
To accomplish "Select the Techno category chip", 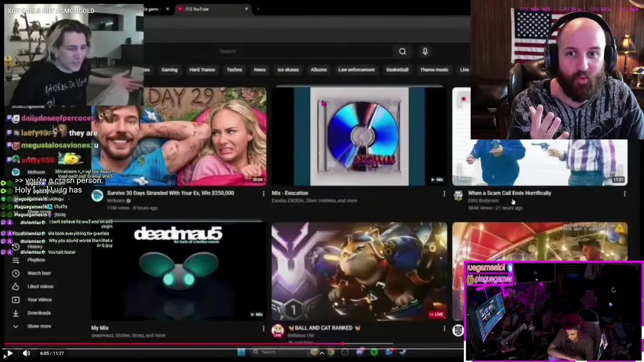I will tap(234, 70).
